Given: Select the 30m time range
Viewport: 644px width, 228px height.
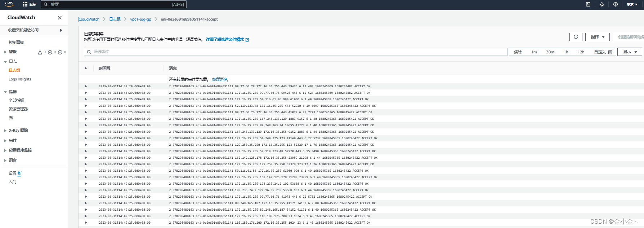Looking at the screenshot, I should point(550,52).
